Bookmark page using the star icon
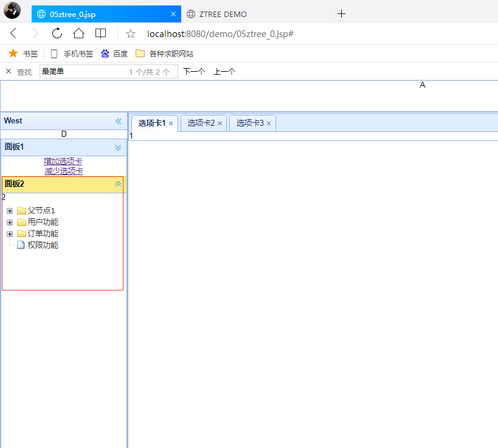Screen dimensions: 498x448 pyautogui.click(x=131, y=33)
